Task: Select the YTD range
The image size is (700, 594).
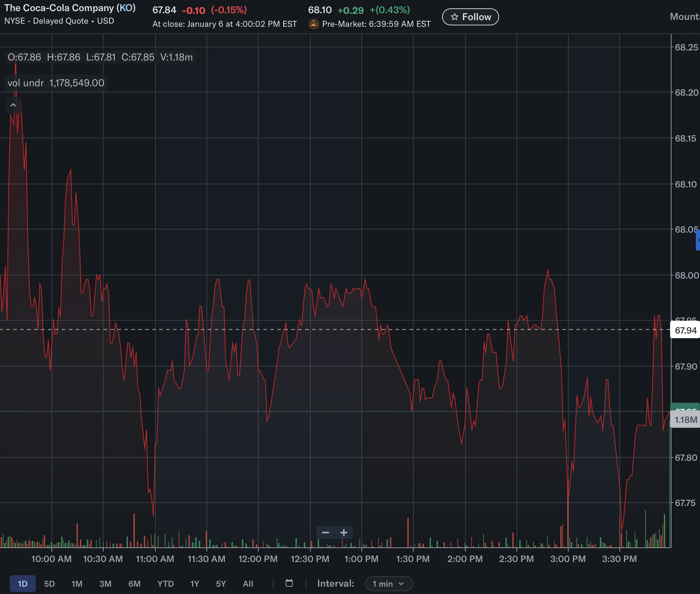Action: 165,584
